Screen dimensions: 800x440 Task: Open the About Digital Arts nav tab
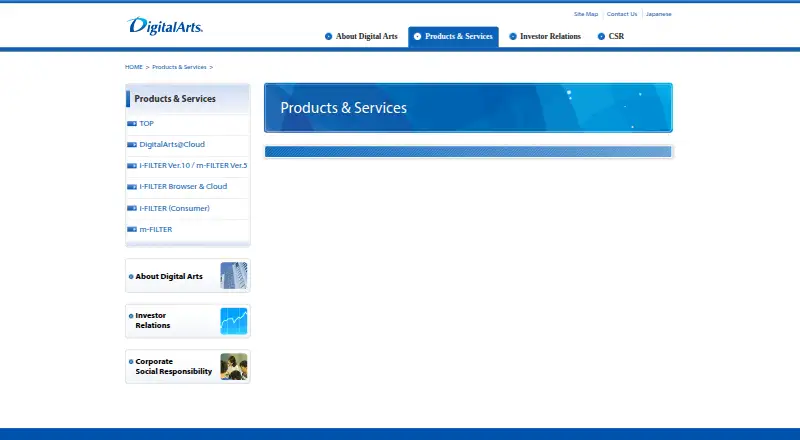(x=361, y=36)
